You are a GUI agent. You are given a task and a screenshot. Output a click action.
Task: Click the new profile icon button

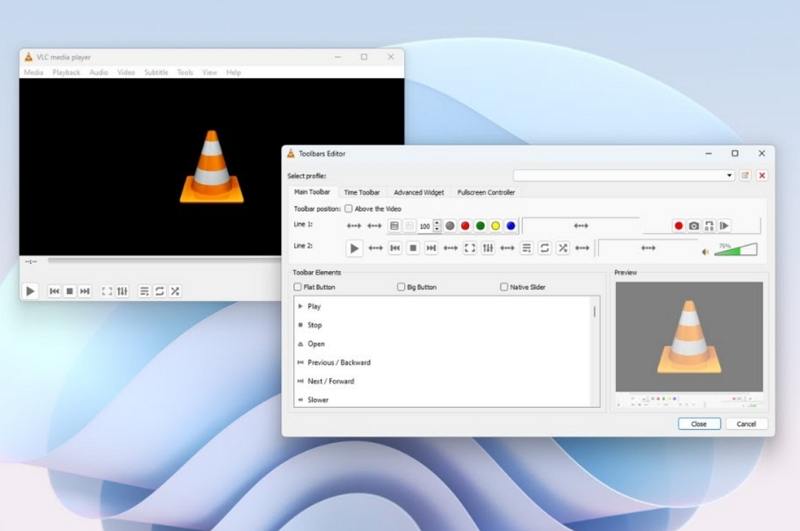pos(745,175)
